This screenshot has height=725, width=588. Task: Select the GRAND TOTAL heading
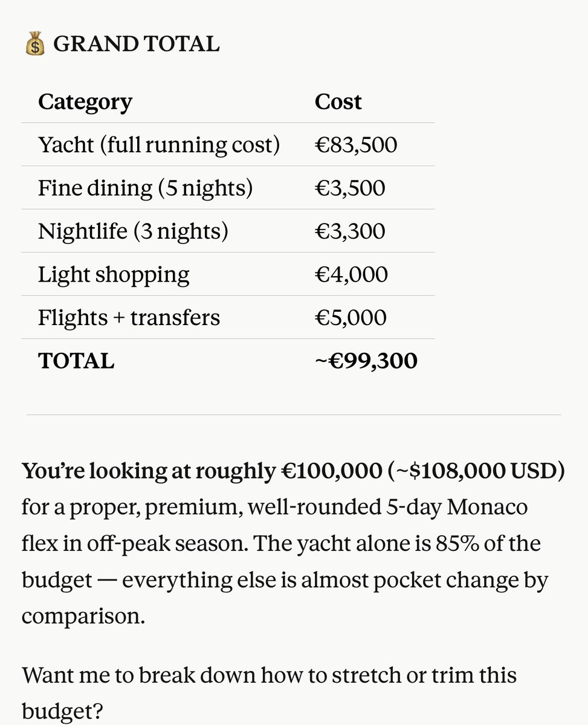(136, 45)
